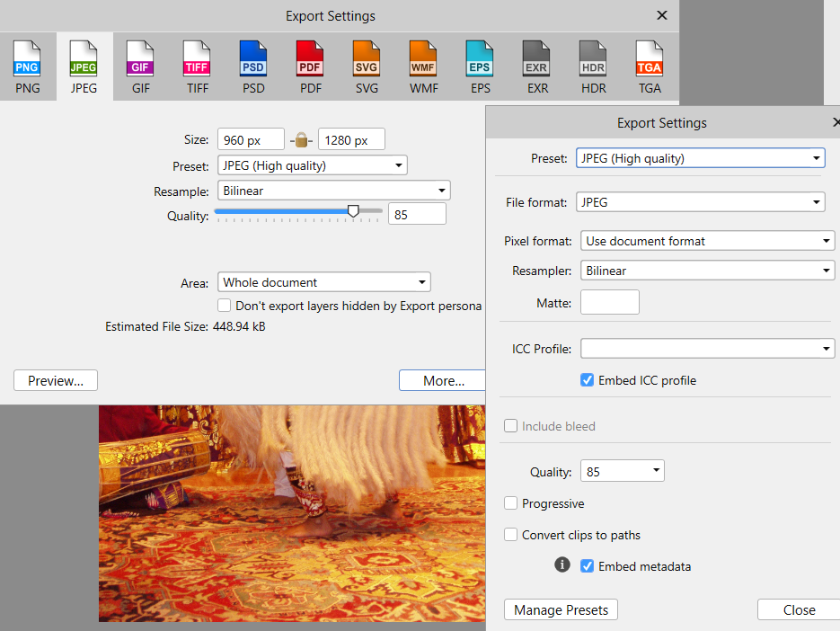The height and width of the screenshot is (631, 840).
Task: Select the JPEG format icon
Action: pos(84,63)
